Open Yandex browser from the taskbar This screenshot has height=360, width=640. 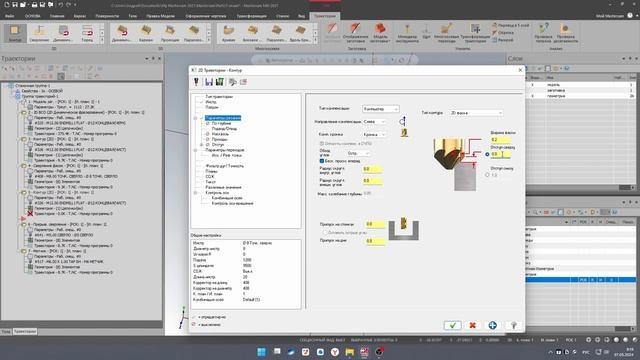point(335,352)
